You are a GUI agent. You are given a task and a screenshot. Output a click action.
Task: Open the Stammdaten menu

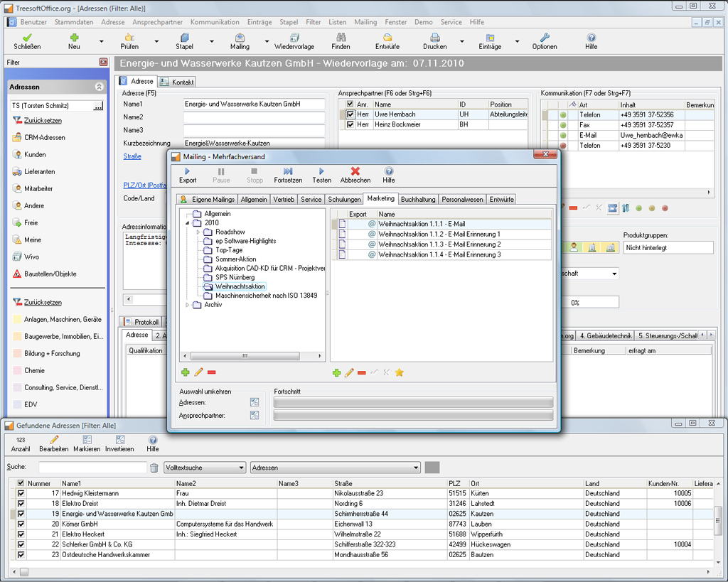pyautogui.click(x=74, y=22)
